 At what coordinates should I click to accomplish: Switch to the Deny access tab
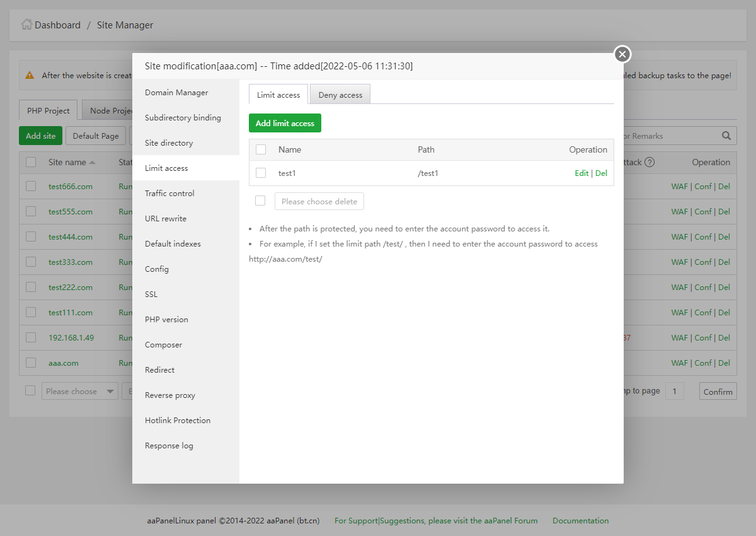[340, 95]
